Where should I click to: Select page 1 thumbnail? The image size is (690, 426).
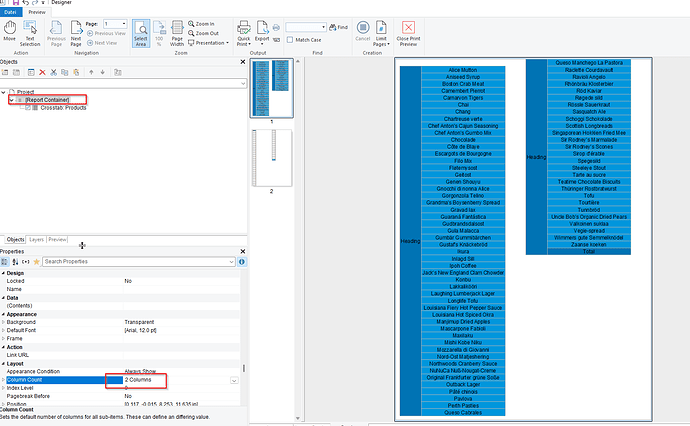tap(272, 88)
